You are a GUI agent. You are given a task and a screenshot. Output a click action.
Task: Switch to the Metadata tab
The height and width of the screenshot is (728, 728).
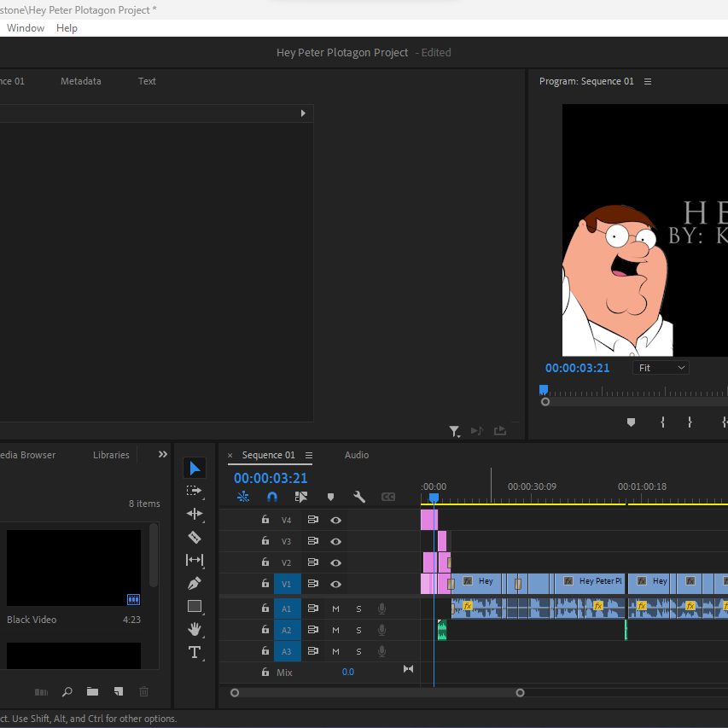coord(81,81)
